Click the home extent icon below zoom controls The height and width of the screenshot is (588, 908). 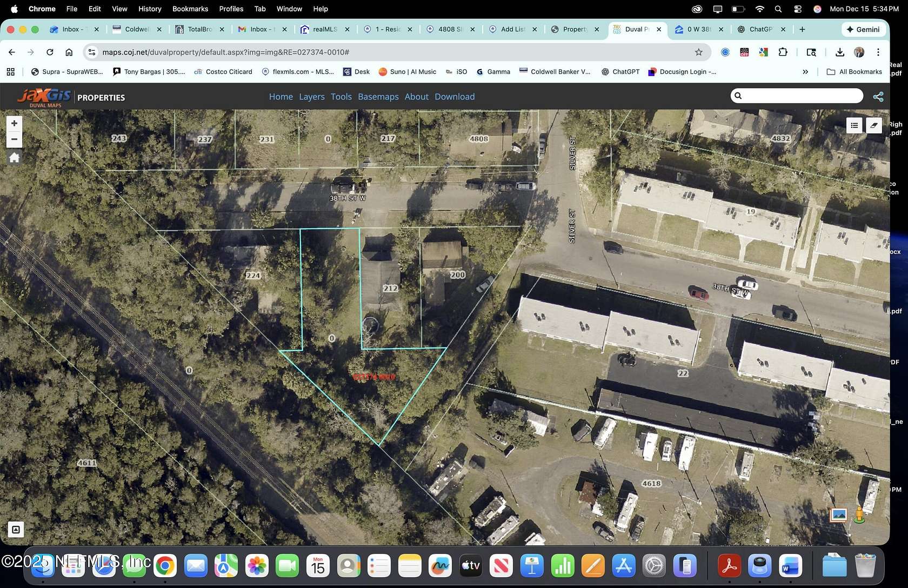[14, 157]
